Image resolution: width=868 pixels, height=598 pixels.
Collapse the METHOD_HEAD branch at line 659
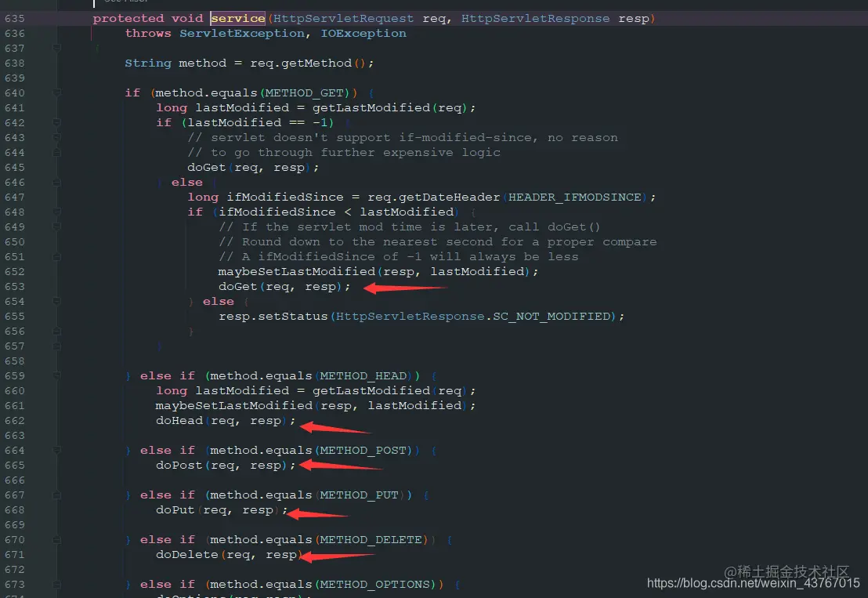[56, 376]
